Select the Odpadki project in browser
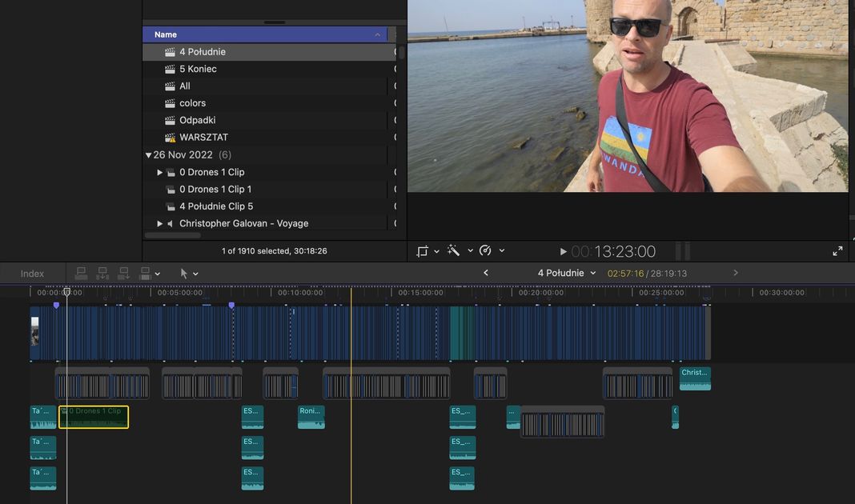 coord(197,120)
